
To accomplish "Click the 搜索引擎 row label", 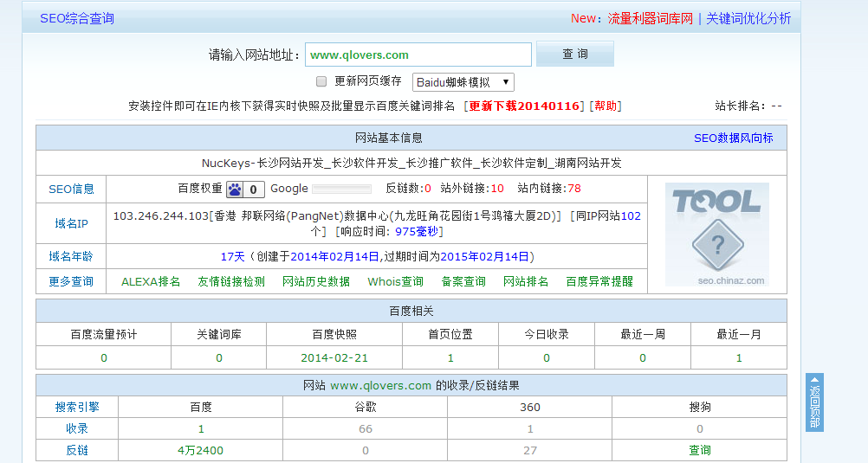I will pyautogui.click(x=77, y=407).
